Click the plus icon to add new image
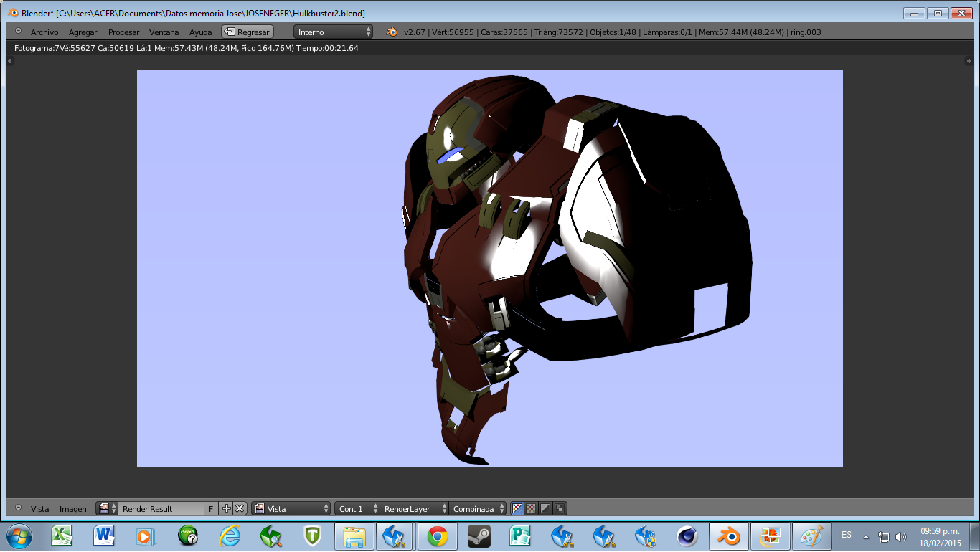 click(x=227, y=508)
